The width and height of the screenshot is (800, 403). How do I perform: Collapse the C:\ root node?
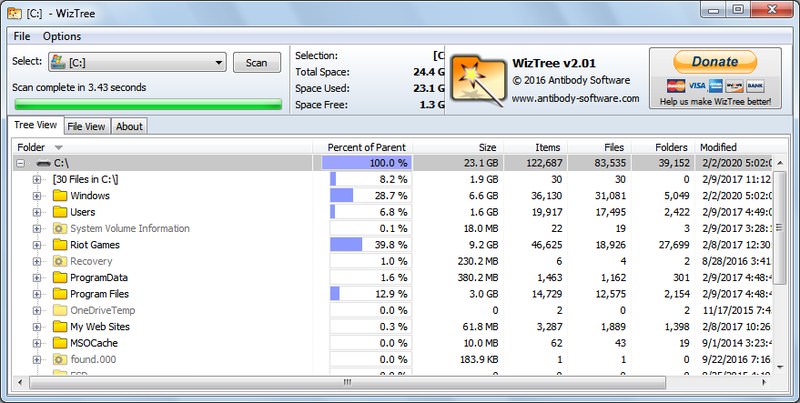click(20, 164)
